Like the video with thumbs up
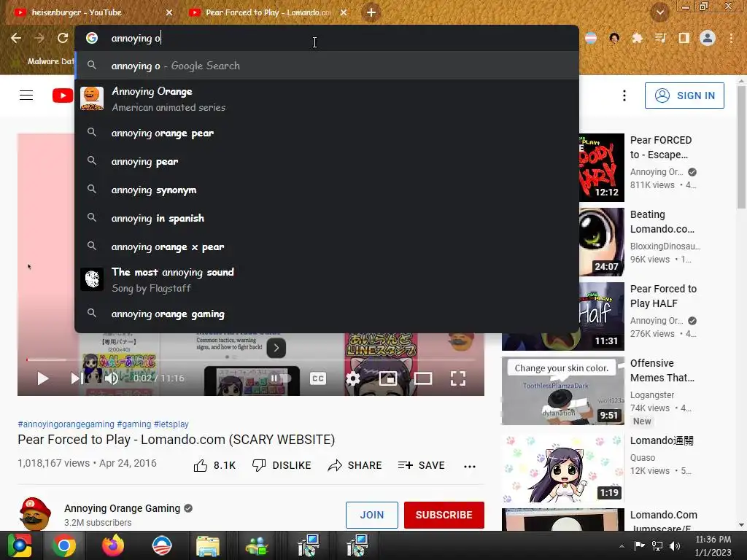This screenshot has width=747, height=560. pyautogui.click(x=214, y=466)
